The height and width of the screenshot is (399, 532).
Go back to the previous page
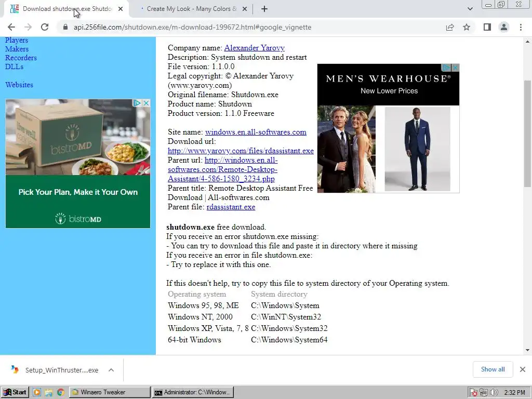[x=11, y=27]
